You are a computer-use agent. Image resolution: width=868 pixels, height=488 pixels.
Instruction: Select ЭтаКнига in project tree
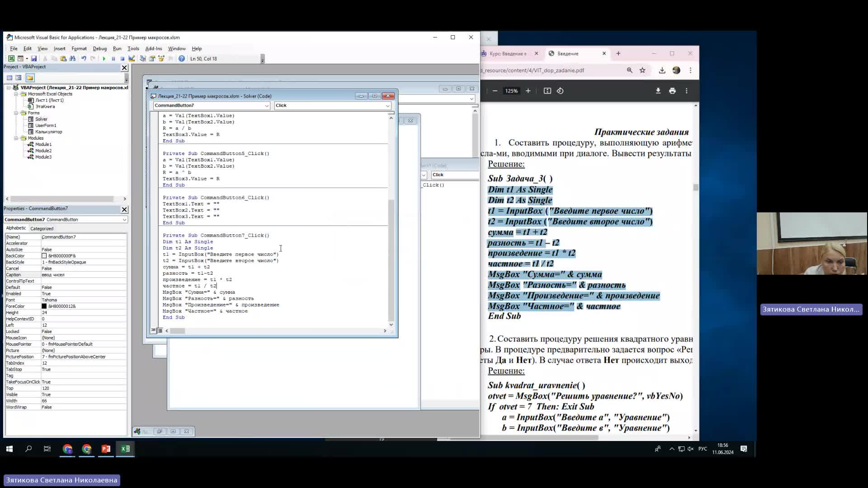pyautogui.click(x=45, y=107)
